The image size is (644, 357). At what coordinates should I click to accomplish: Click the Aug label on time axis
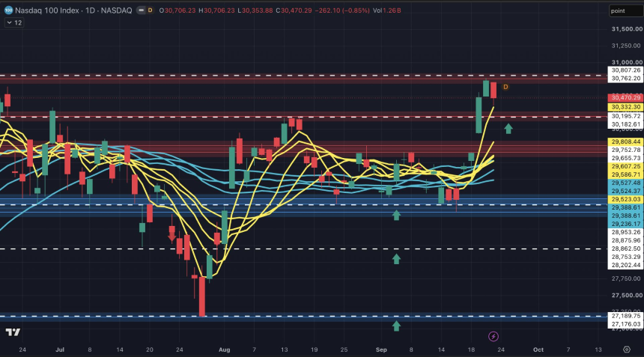click(224, 350)
